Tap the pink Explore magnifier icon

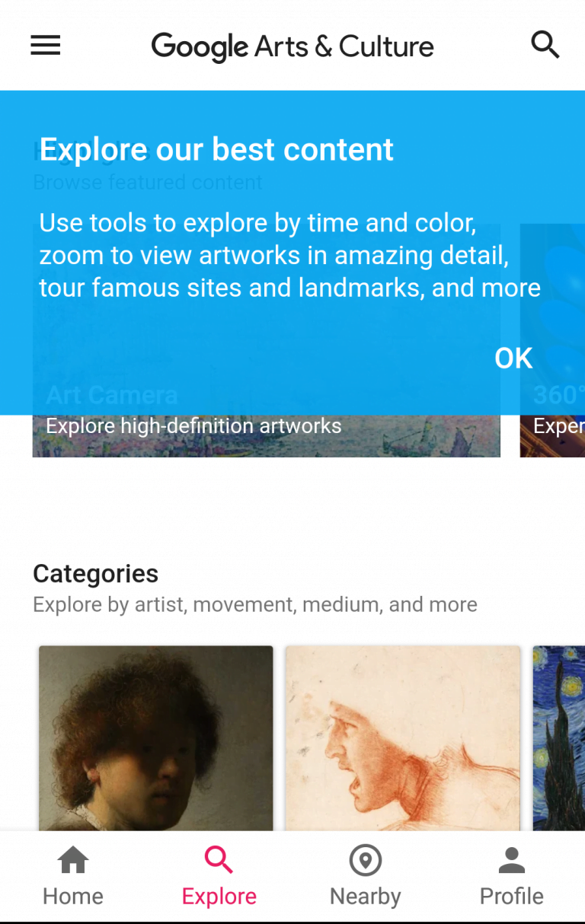(x=219, y=861)
